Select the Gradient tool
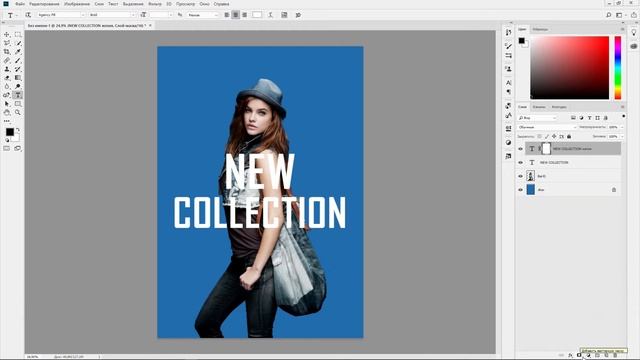The image size is (640, 360). (x=18, y=78)
